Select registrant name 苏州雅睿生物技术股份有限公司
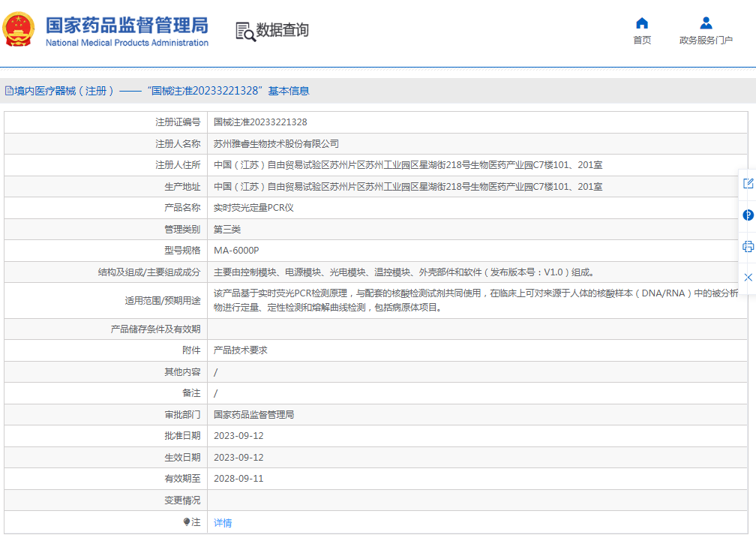Screen dimensions: 756x538 (x=276, y=144)
